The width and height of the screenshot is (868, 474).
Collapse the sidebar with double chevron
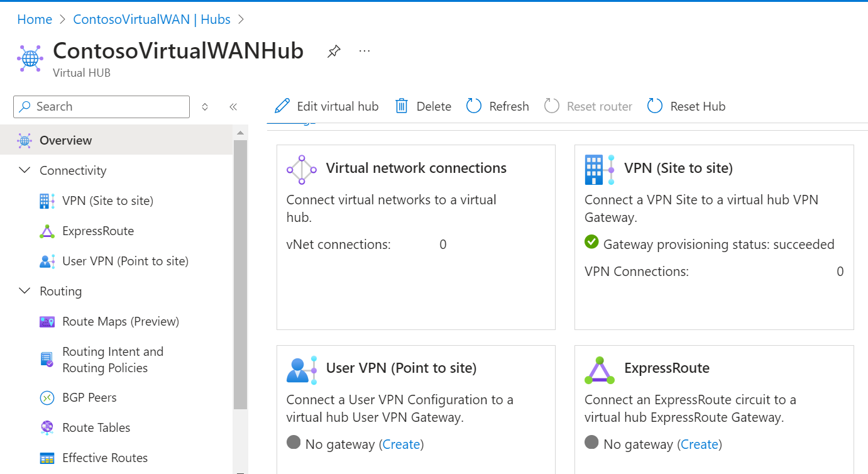(x=233, y=107)
